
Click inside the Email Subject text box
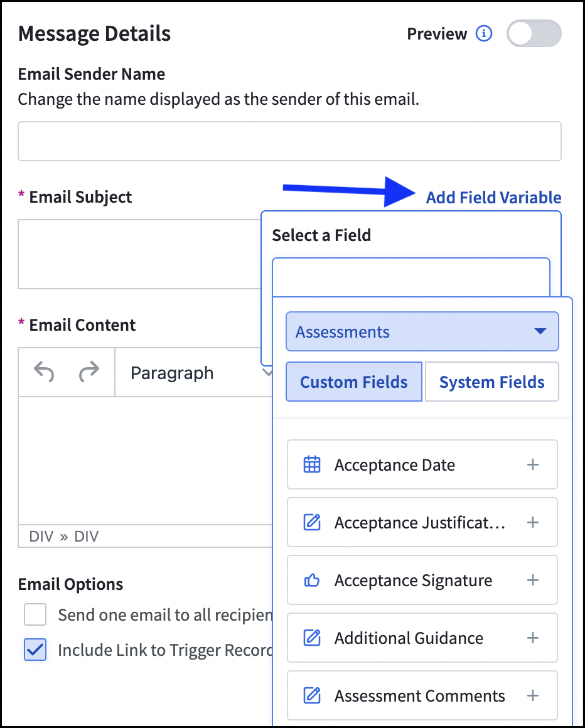tap(139, 254)
